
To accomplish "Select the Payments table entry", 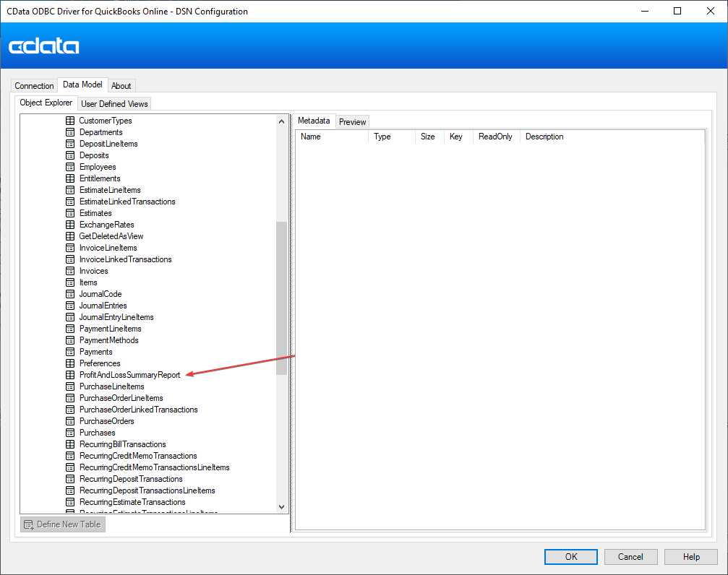I will [x=95, y=352].
